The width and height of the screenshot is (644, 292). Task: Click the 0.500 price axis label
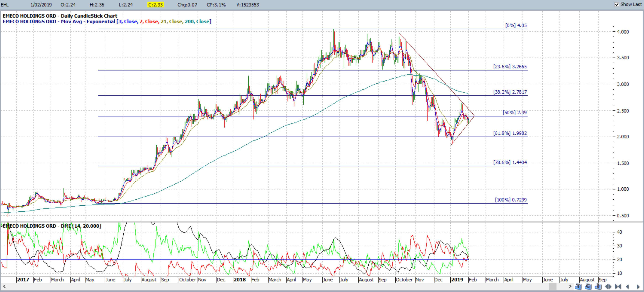(623, 216)
